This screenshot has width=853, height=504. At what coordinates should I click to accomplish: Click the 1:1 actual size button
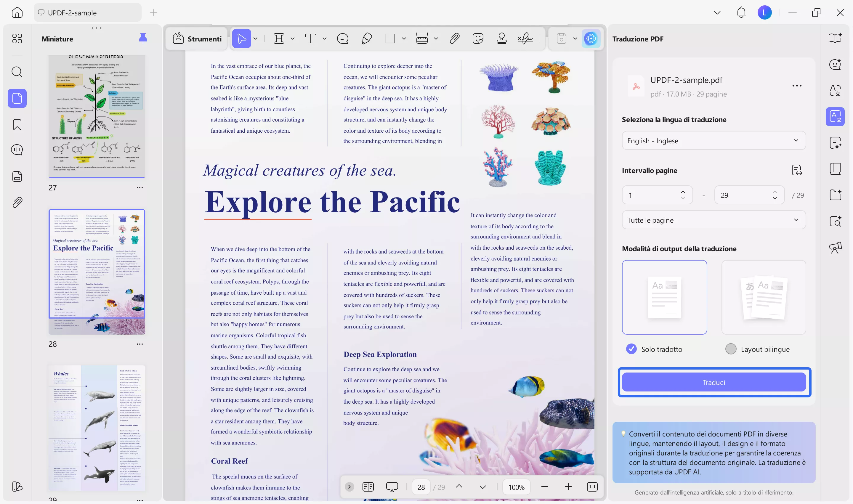point(592,487)
